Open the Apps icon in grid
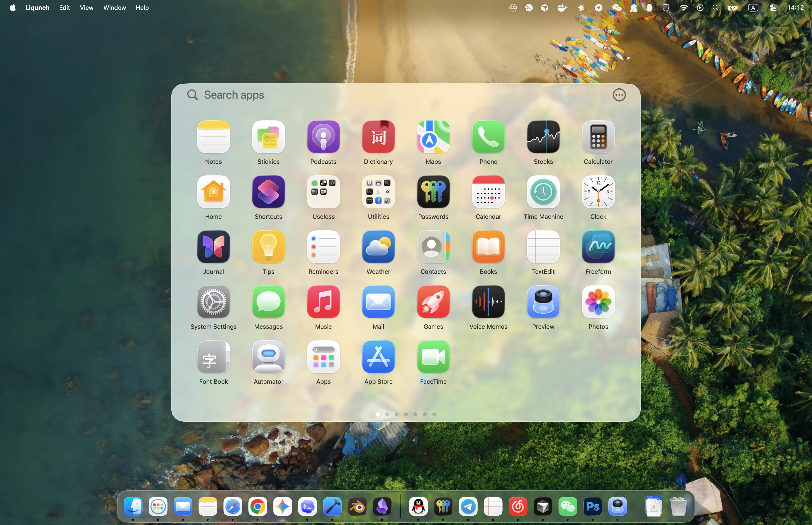The width and height of the screenshot is (812, 525). pos(323,357)
